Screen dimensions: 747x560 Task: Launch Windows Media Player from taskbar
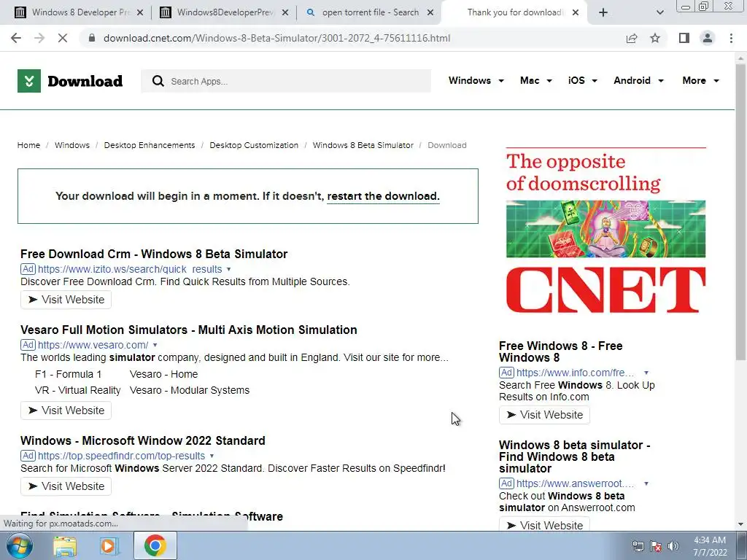[109, 546]
